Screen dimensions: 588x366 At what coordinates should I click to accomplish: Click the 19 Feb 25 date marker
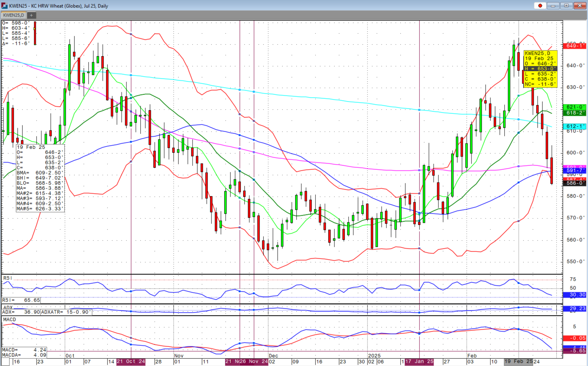518,362
